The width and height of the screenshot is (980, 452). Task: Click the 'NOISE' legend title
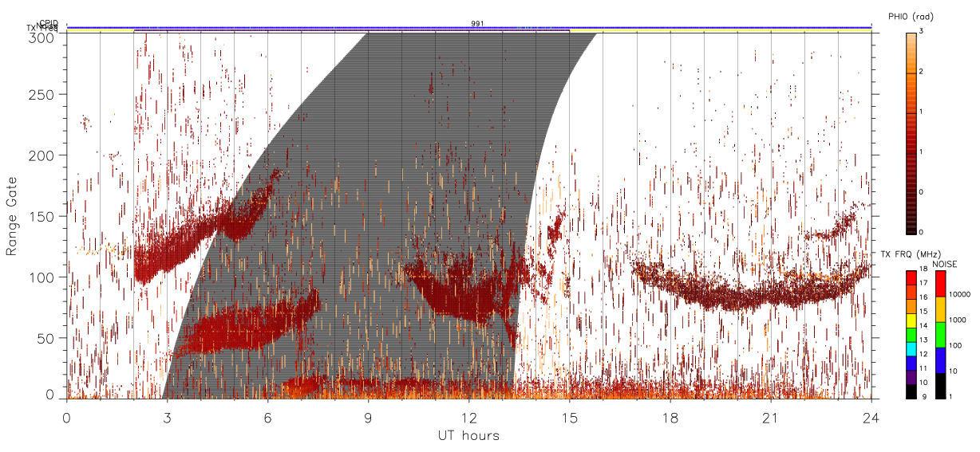[x=946, y=264]
